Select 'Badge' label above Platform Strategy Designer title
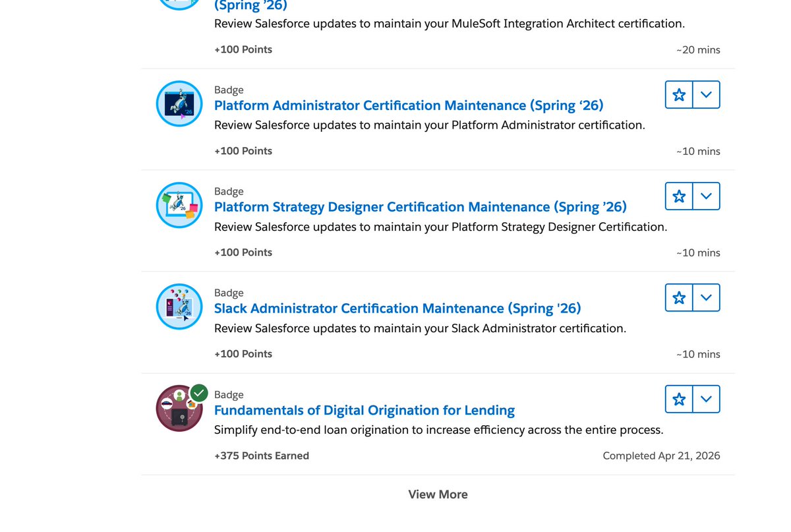Viewport: 791px width, 532px height. click(229, 192)
